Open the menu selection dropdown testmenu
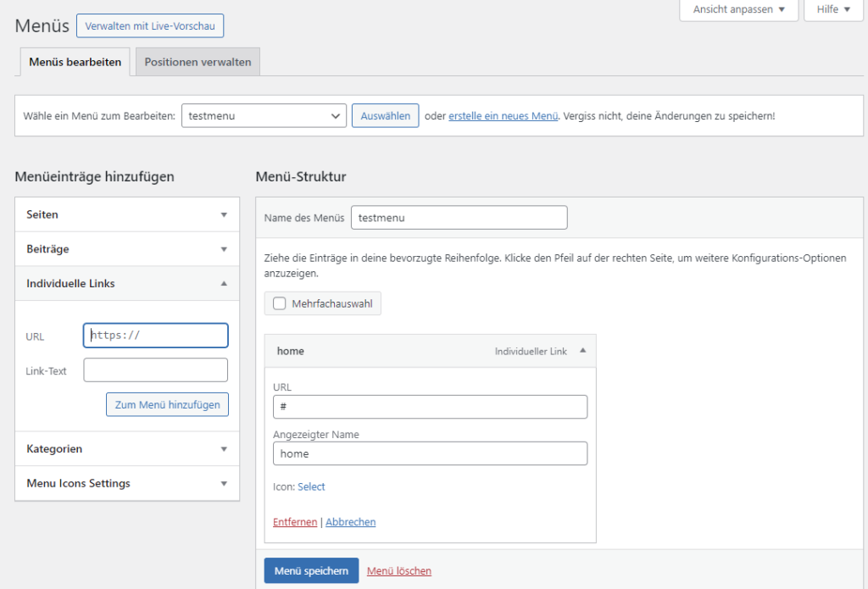868x589 pixels. pos(264,116)
